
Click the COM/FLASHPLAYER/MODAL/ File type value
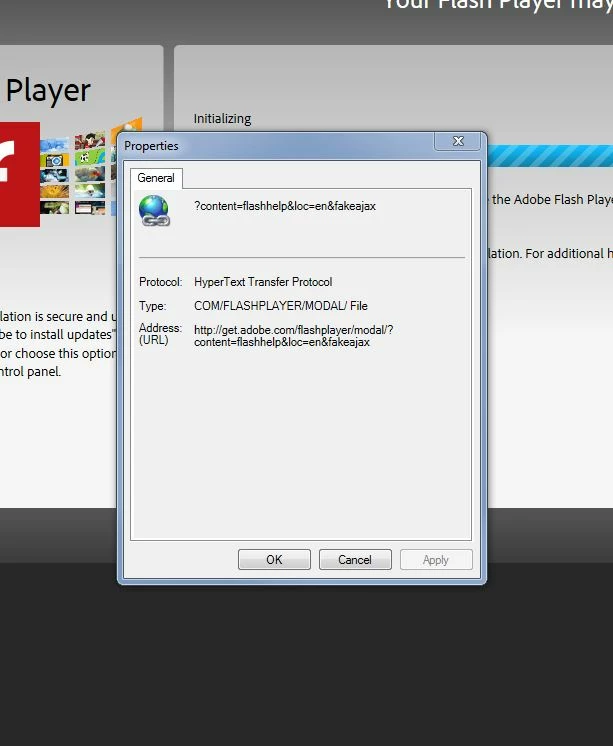[x=281, y=305]
